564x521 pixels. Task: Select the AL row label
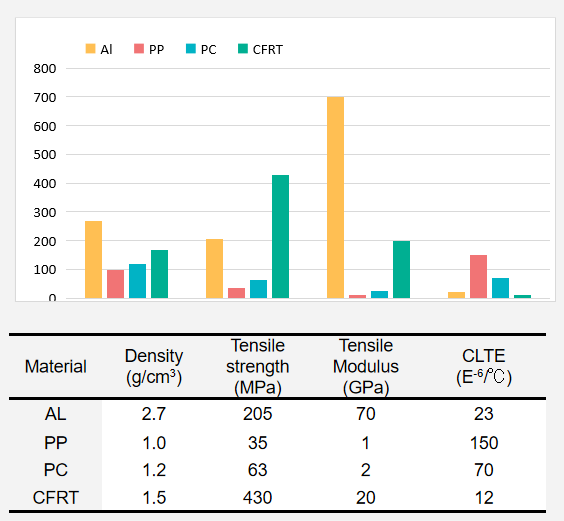[x=55, y=414]
